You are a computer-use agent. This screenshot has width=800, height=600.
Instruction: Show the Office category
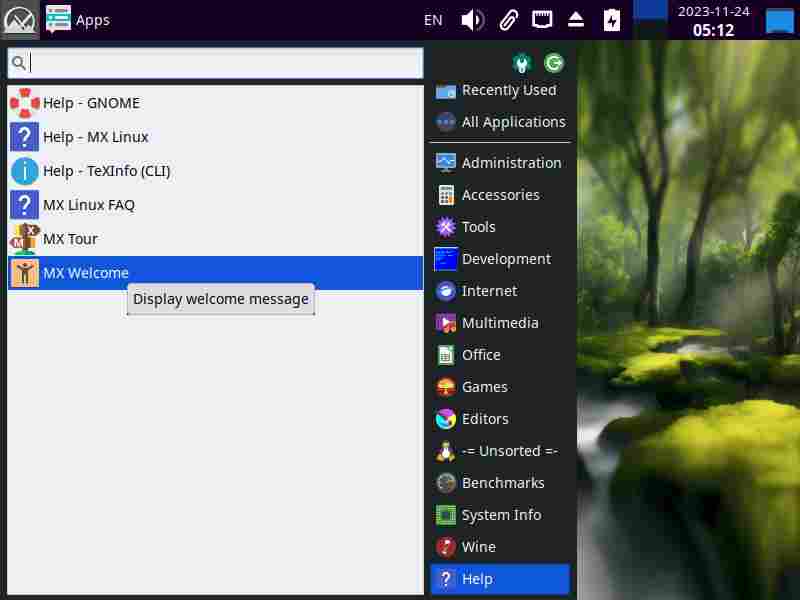pyautogui.click(x=501, y=355)
